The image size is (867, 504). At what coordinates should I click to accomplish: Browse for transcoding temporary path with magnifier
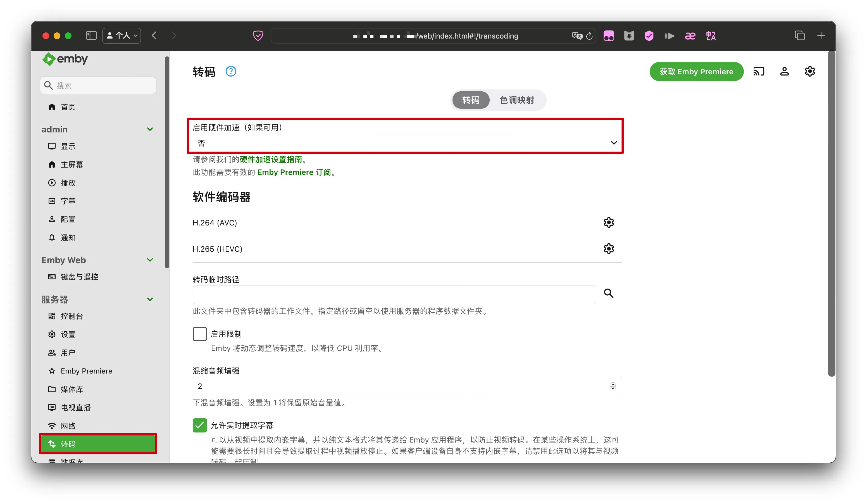[608, 293]
